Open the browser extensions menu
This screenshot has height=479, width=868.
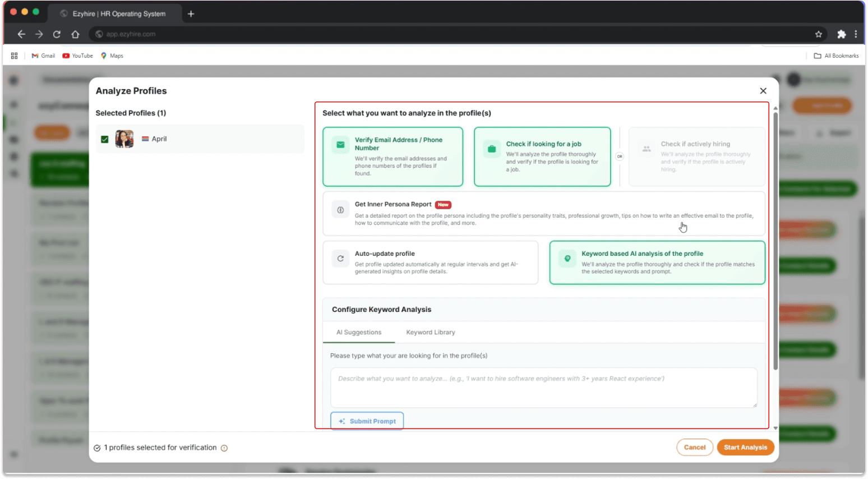[x=841, y=34]
